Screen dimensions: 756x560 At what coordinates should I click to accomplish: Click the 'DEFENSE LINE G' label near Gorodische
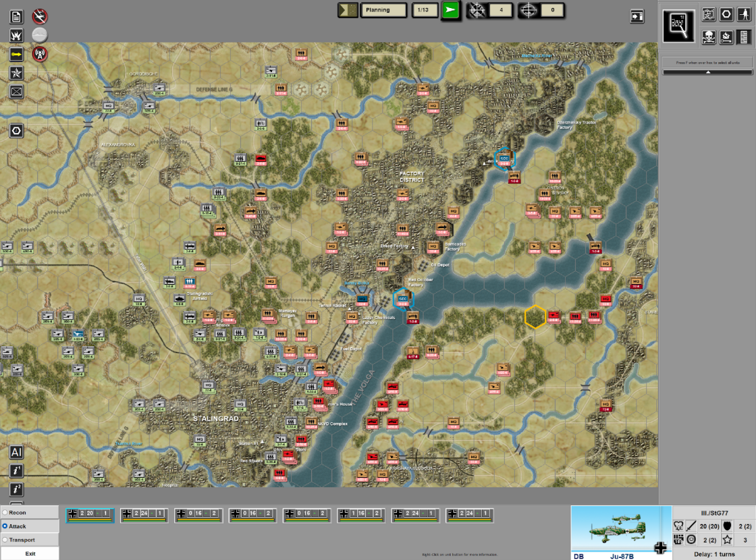click(x=214, y=90)
